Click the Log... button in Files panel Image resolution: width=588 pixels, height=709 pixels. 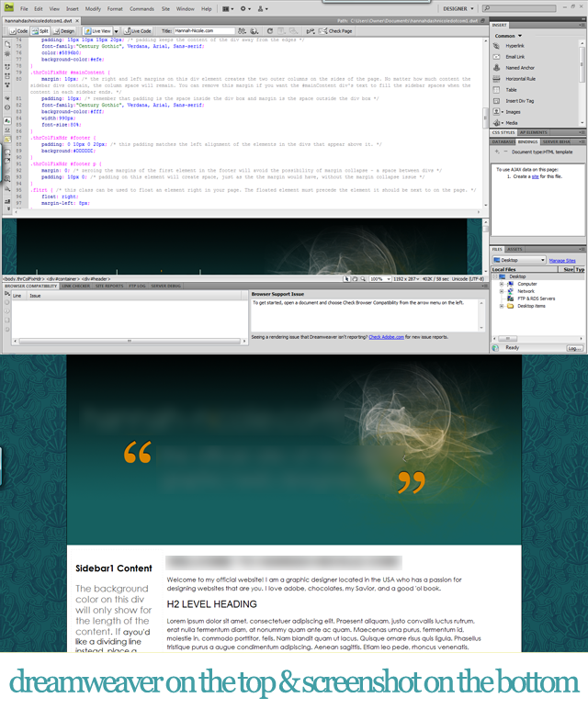(574, 348)
